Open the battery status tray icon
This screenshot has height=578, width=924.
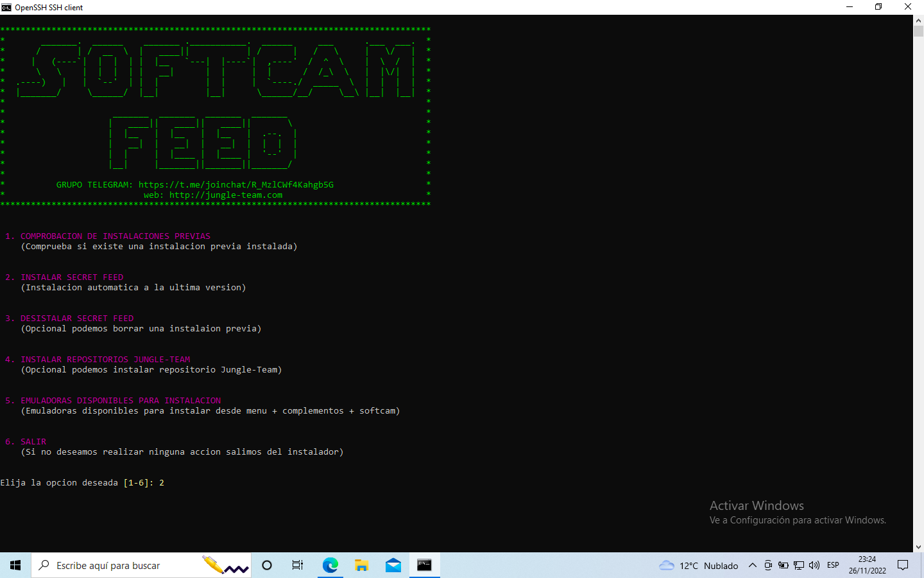(x=783, y=565)
